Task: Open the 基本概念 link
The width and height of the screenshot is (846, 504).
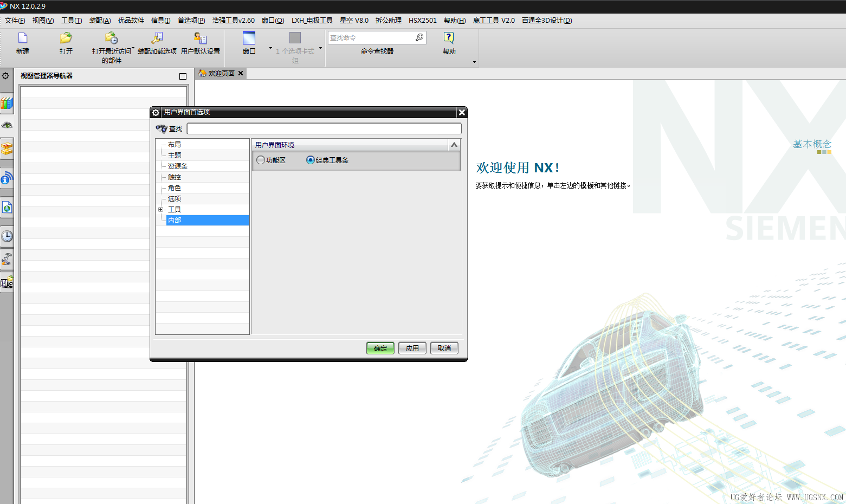Action: pos(812,144)
